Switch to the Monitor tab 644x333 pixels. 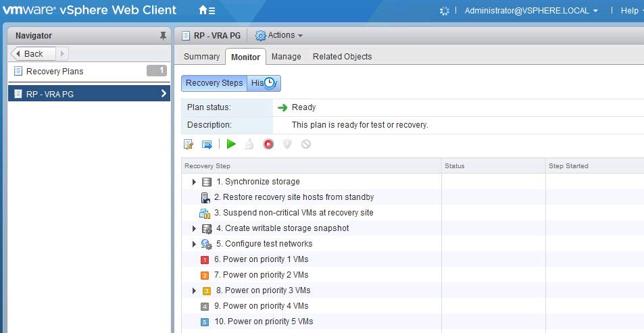tap(245, 57)
